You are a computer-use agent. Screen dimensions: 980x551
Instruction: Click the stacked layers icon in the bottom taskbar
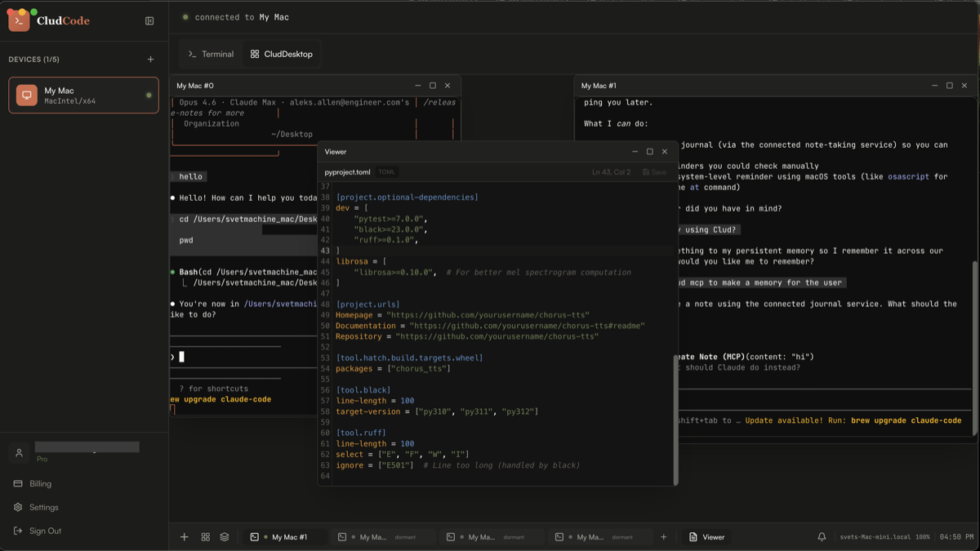pos(224,536)
